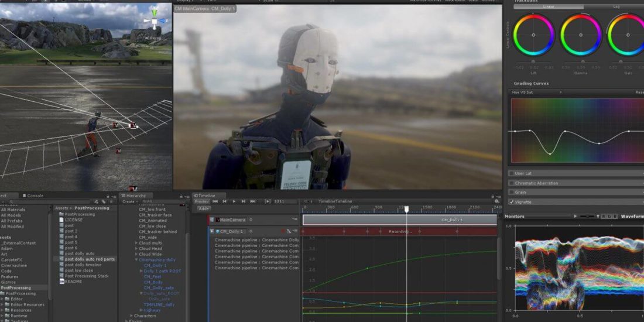Click CM_Dolly 1 binding object picker circle
The width and height of the screenshot is (644, 322).
[251, 231]
